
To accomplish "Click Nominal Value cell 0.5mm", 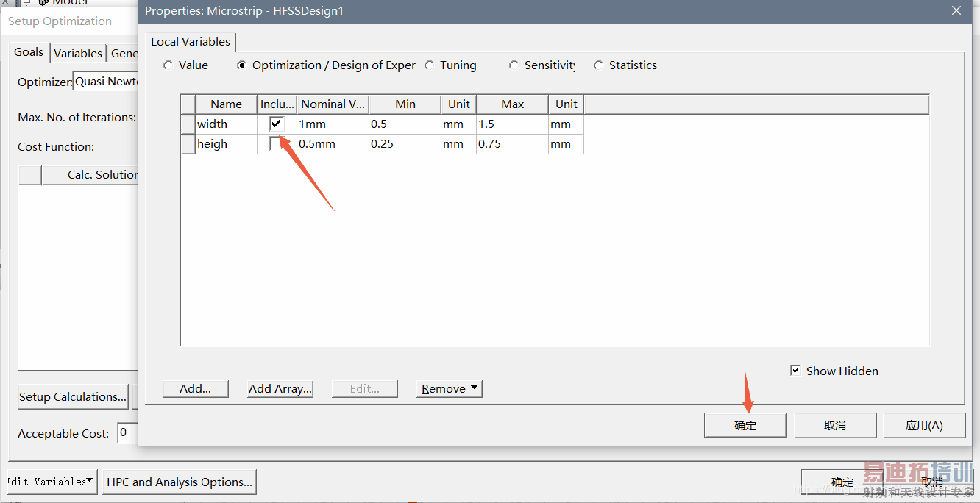I will tap(333, 144).
